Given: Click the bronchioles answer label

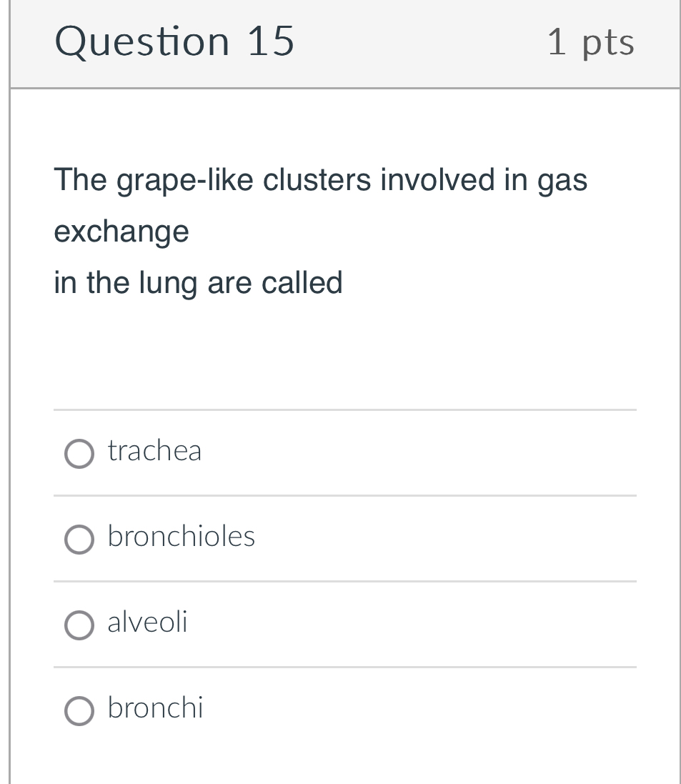Looking at the screenshot, I should tap(181, 537).
